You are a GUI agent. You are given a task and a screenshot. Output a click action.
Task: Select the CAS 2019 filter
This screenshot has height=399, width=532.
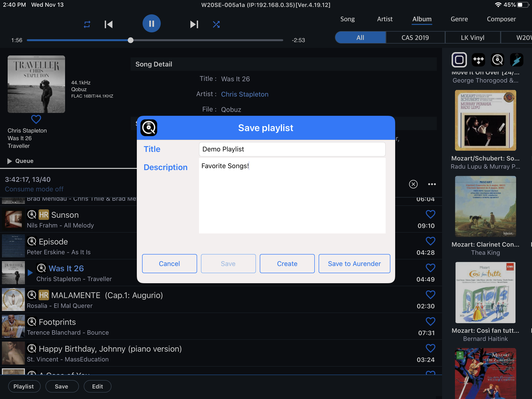[x=415, y=38]
